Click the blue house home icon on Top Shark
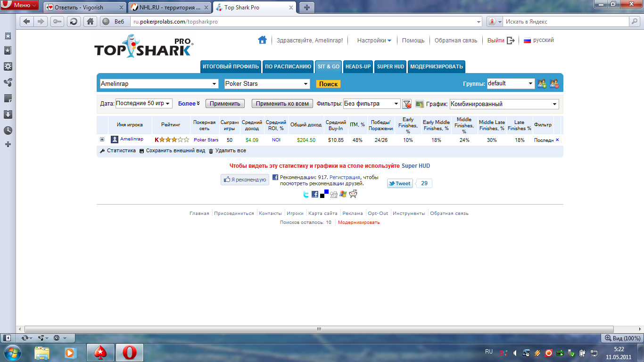The height and width of the screenshot is (362, 644). (262, 40)
